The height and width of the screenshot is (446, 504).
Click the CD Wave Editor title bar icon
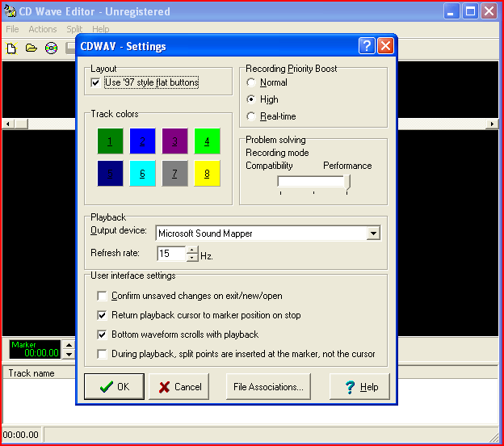[10, 11]
